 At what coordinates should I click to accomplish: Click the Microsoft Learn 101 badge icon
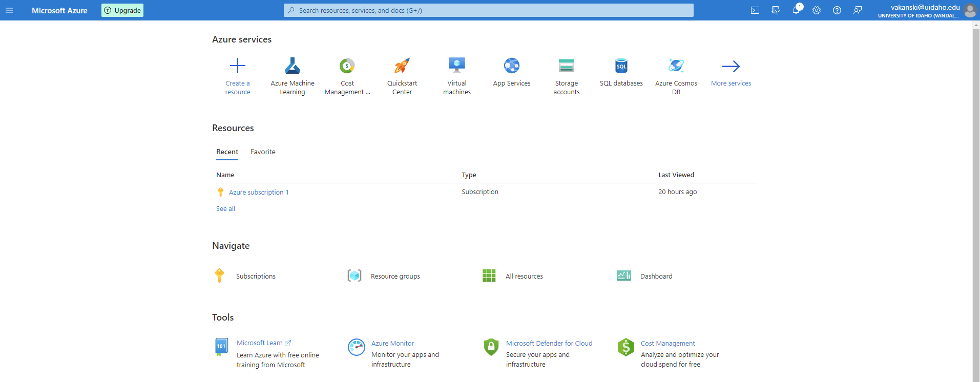click(221, 347)
